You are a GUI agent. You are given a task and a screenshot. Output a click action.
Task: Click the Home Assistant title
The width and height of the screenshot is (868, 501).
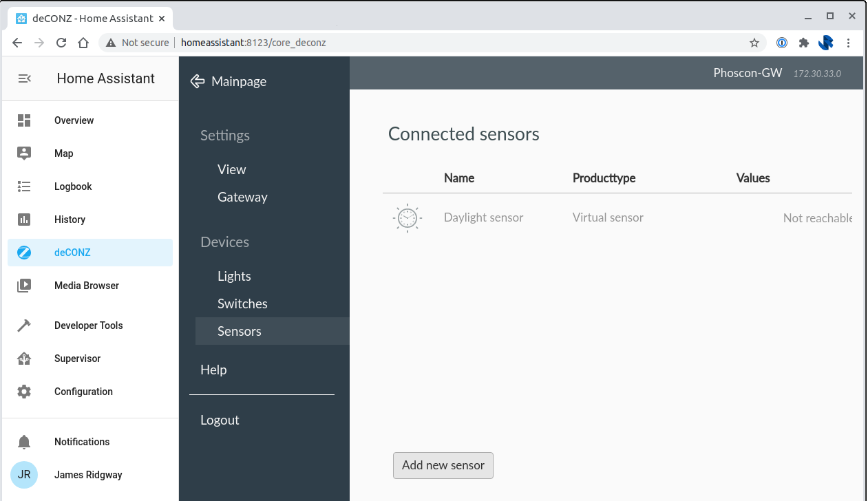pyautogui.click(x=106, y=78)
